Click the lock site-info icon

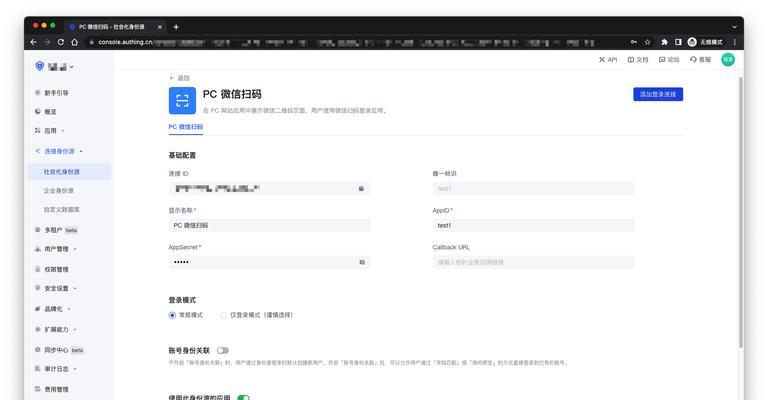coord(91,42)
